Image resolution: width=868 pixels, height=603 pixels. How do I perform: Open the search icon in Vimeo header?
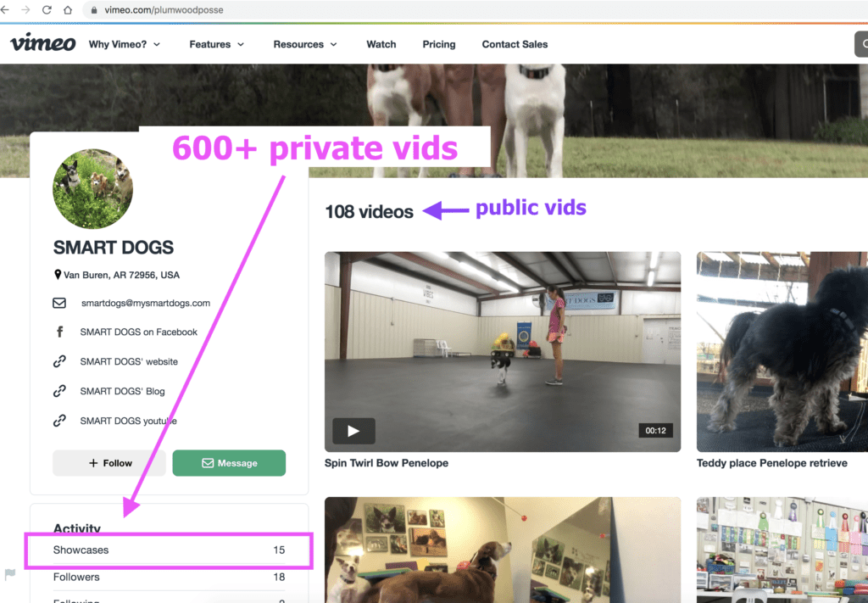[x=862, y=44]
